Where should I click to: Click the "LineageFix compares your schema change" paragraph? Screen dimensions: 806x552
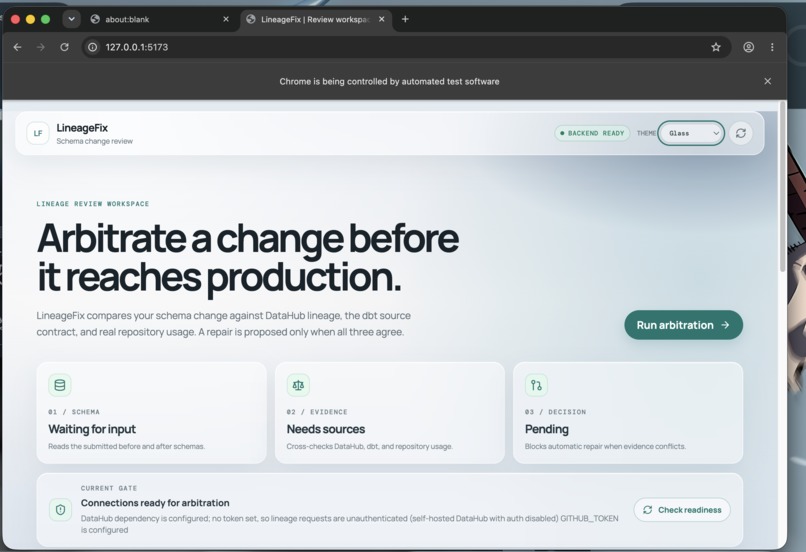[x=224, y=324]
